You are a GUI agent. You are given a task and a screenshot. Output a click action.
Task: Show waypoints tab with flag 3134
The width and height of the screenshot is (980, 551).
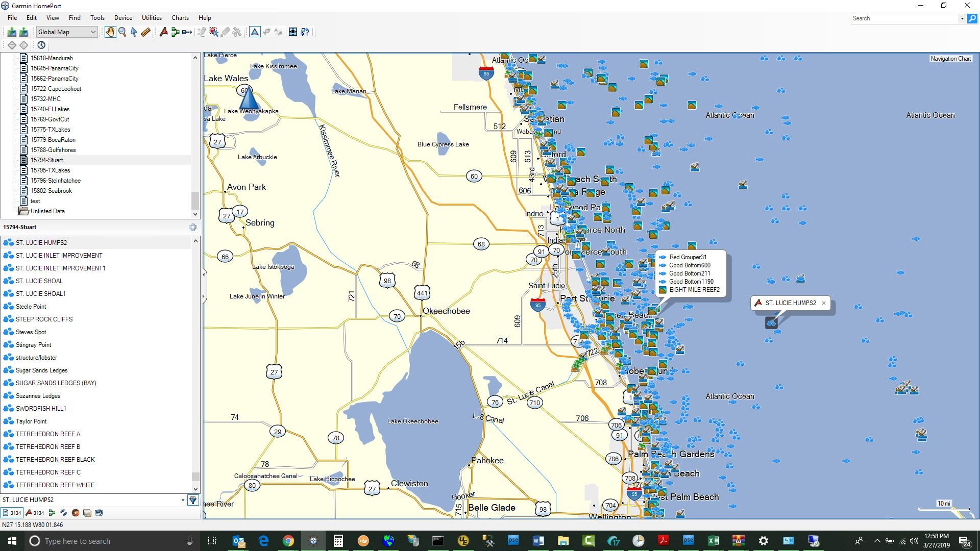[35, 513]
